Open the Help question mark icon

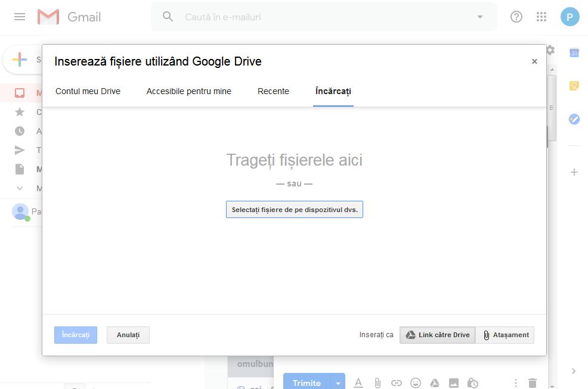click(x=516, y=17)
